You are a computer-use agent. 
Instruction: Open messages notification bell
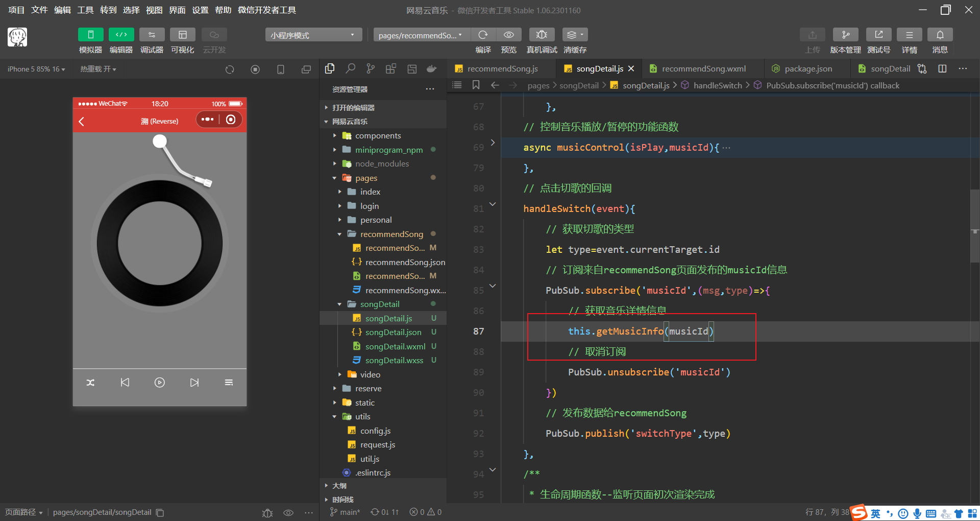[940, 35]
